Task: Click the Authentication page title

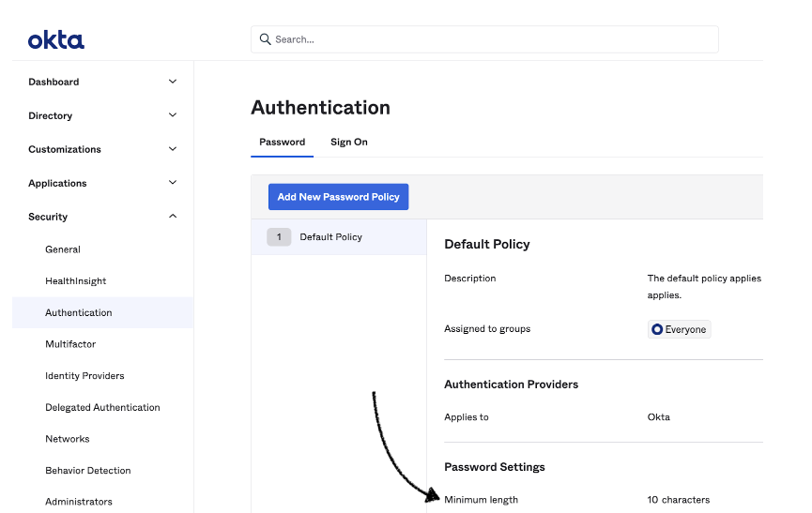Action: tap(320, 108)
